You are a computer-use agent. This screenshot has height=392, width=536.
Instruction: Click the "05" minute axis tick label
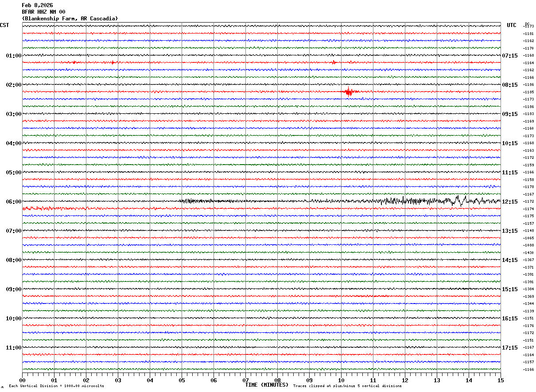pyautogui.click(x=182, y=380)
